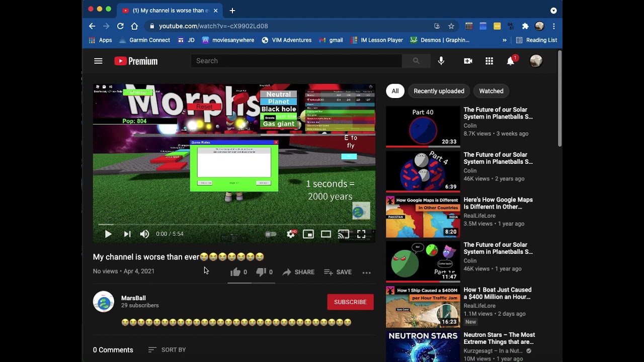Go back in the browser
Image resolution: width=644 pixels, height=362 pixels.
92,26
